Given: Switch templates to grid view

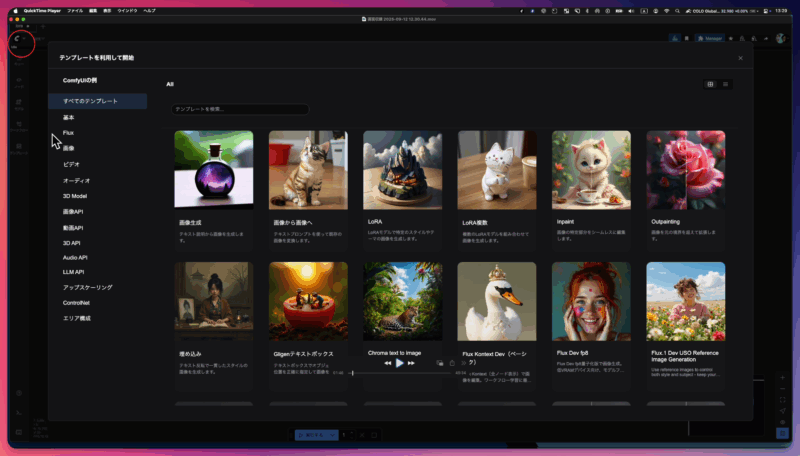Looking at the screenshot, I should point(710,84).
